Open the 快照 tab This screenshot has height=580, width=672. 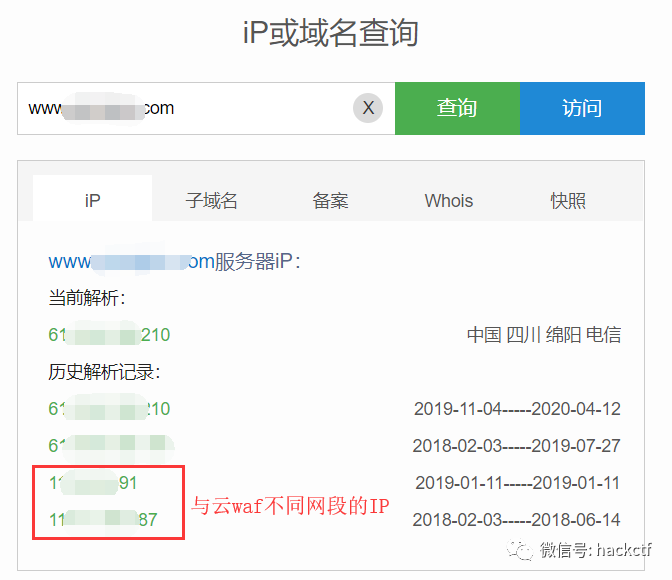pyautogui.click(x=568, y=201)
